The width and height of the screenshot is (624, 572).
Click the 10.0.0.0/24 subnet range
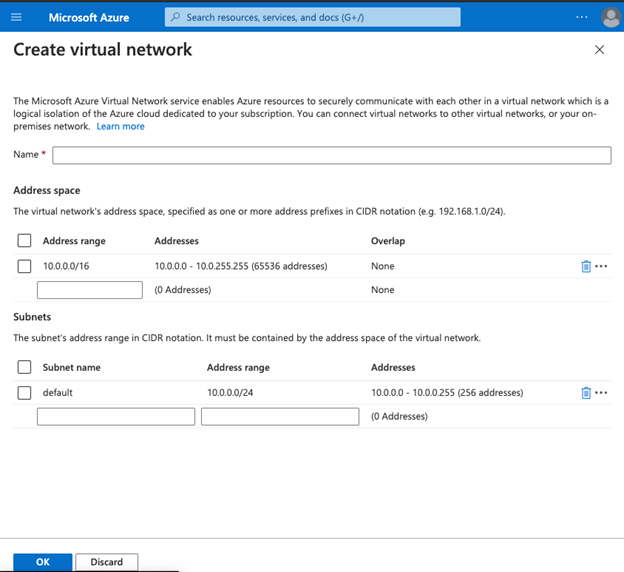click(x=230, y=392)
